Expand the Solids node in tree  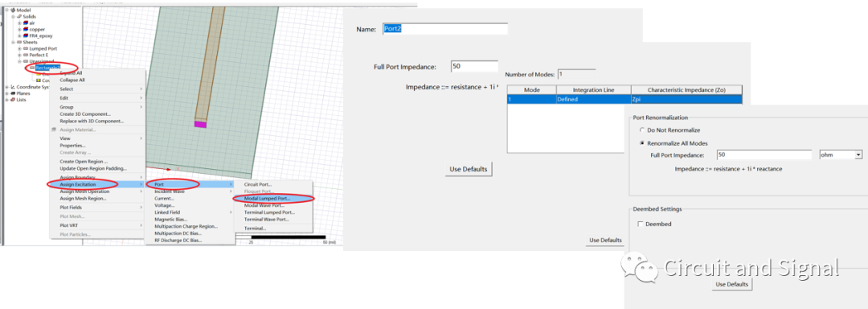(x=13, y=17)
